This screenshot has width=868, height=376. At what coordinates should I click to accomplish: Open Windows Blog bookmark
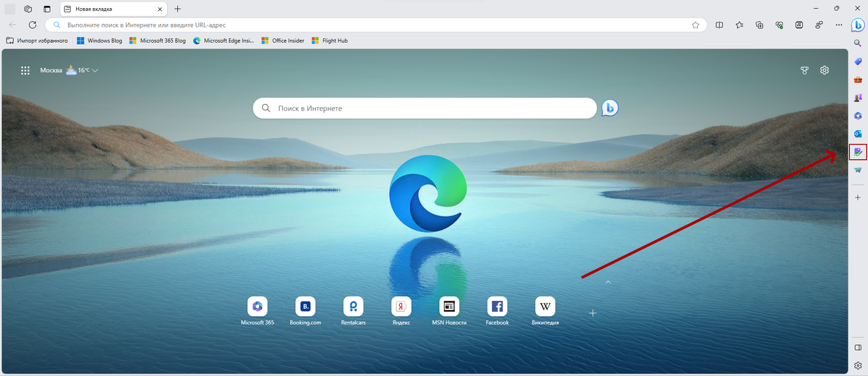pyautogui.click(x=99, y=40)
